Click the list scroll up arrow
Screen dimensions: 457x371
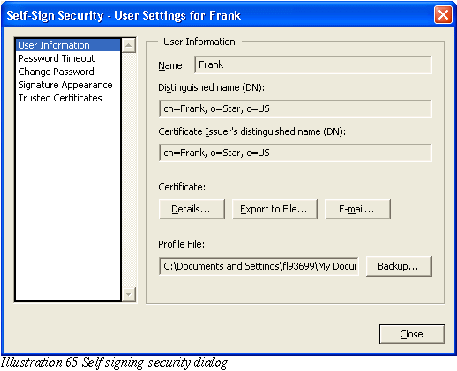(129, 45)
